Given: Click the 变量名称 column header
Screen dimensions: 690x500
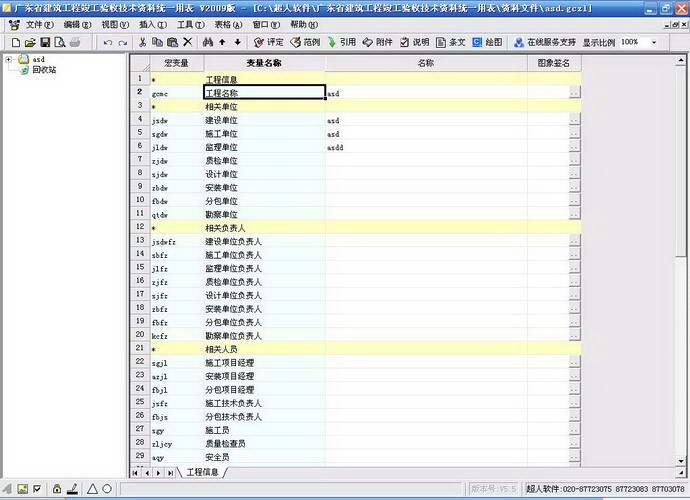Looking at the screenshot, I should pos(264,63).
